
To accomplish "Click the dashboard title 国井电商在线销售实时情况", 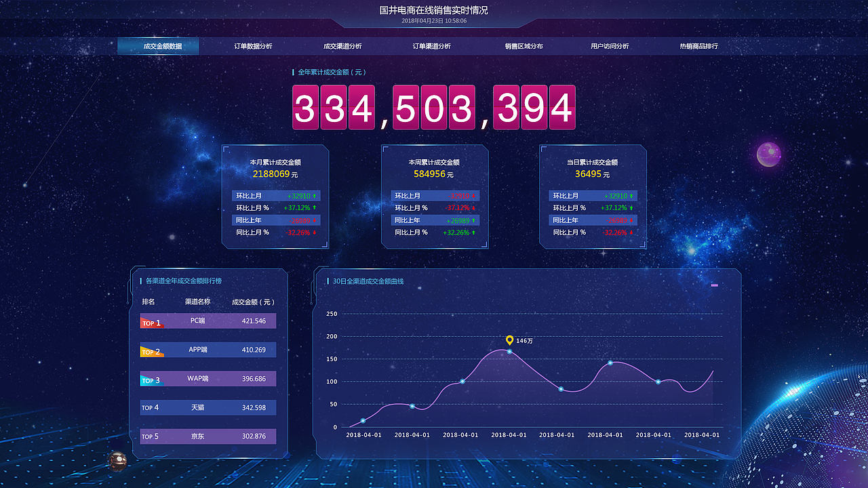I will click(434, 10).
